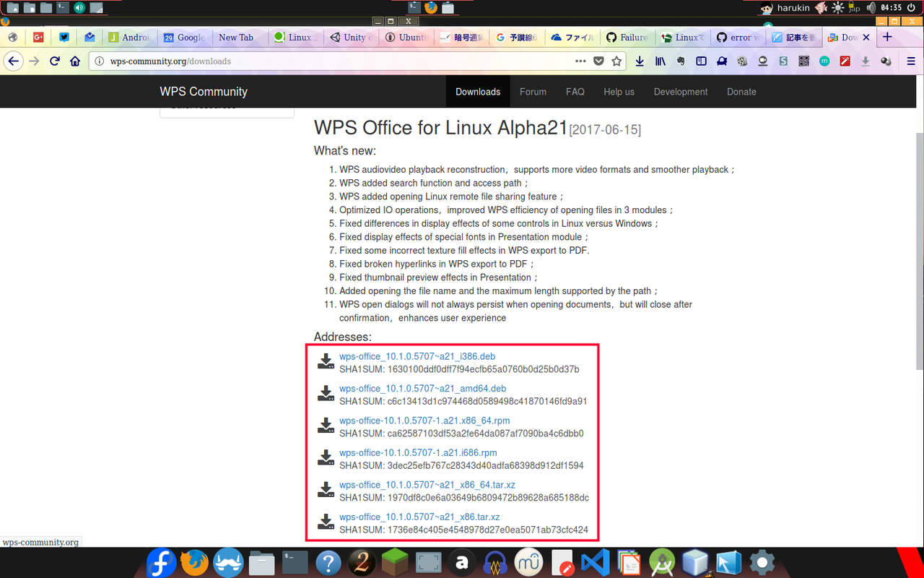Open the Help us navigation item
Screen dimensions: 924x578
pyautogui.click(x=619, y=92)
